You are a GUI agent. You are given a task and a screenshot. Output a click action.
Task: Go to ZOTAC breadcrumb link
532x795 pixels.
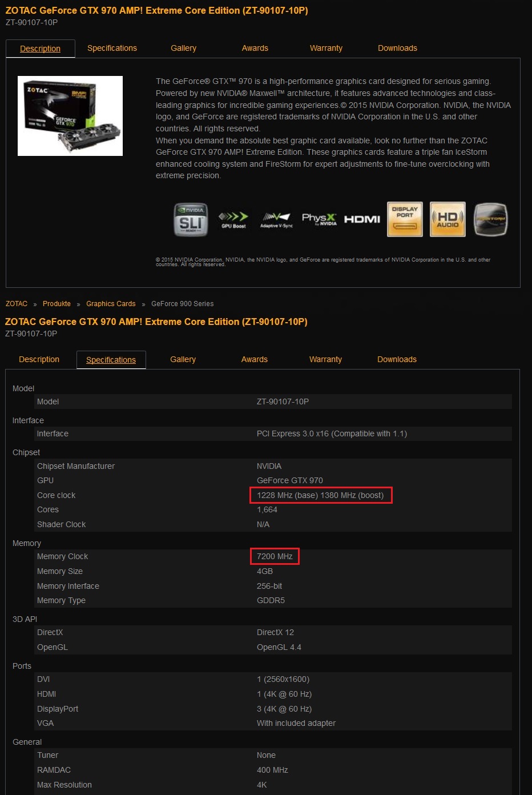click(x=17, y=304)
